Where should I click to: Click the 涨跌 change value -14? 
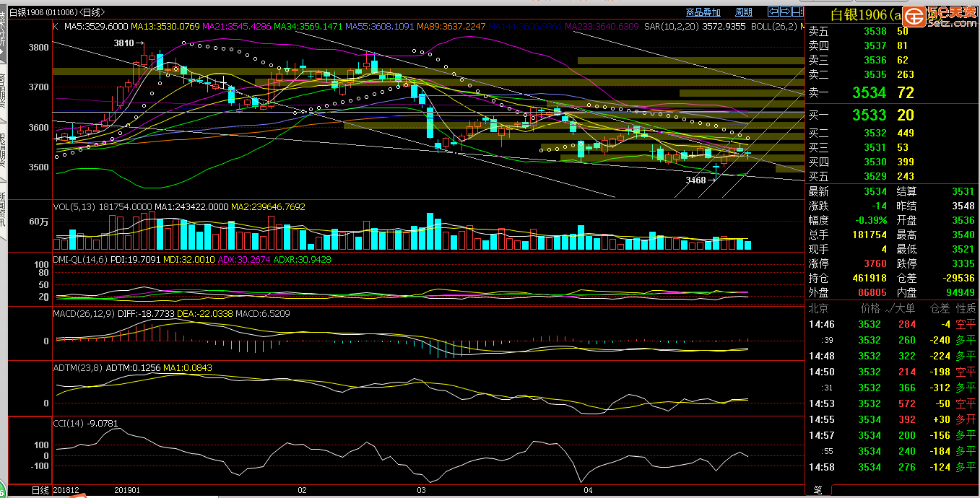click(878, 206)
